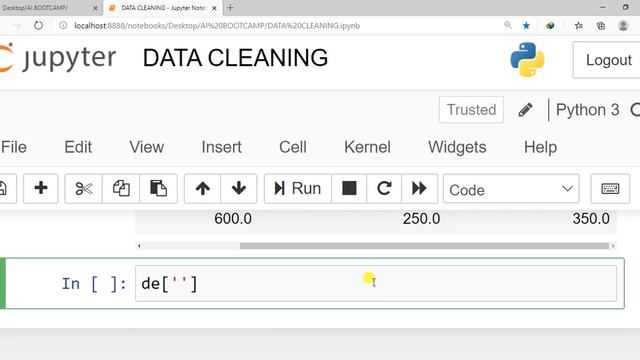Click the 600.0 output value

(x=233, y=219)
